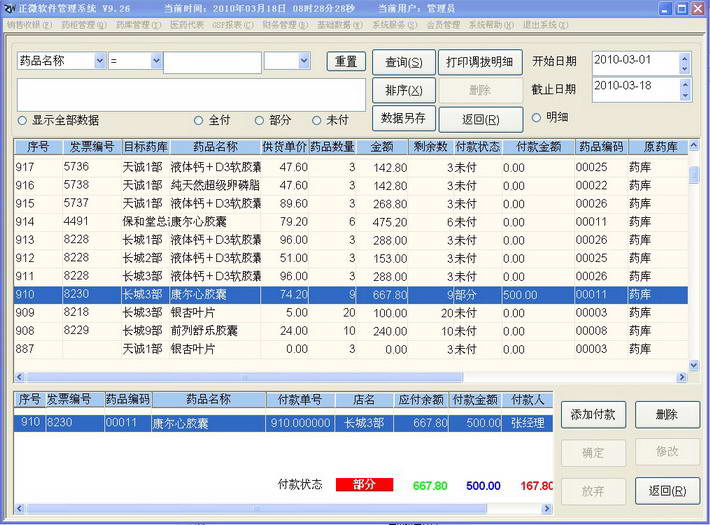
Task: Select row with 序号 887
Action: pos(351,349)
